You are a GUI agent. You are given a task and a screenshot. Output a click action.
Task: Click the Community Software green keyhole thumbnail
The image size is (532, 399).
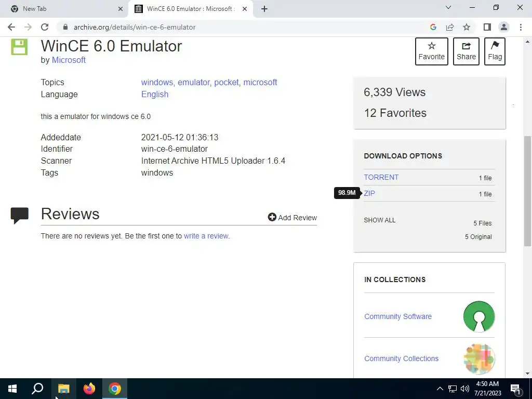[x=478, y=316]
